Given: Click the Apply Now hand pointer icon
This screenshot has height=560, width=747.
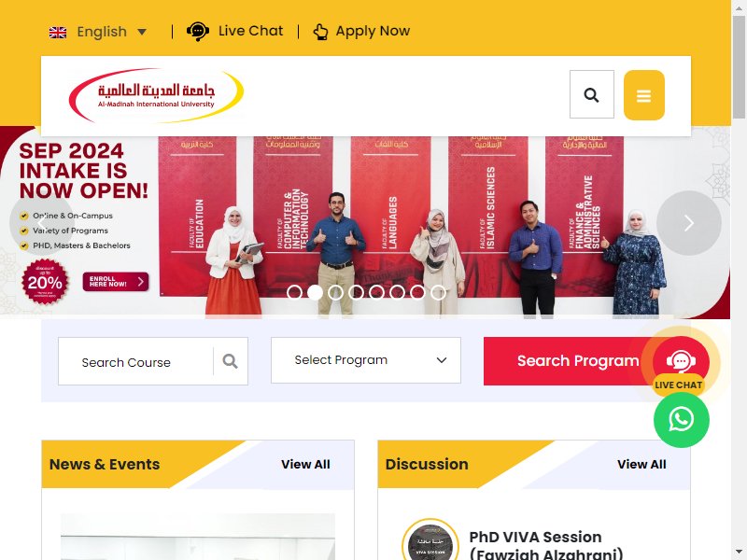Looking at the screenshot, I should [320, 32].
